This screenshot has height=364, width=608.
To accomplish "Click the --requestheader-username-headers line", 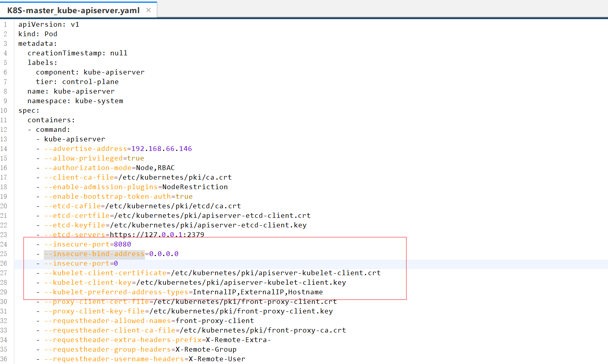I will (145, 359).
